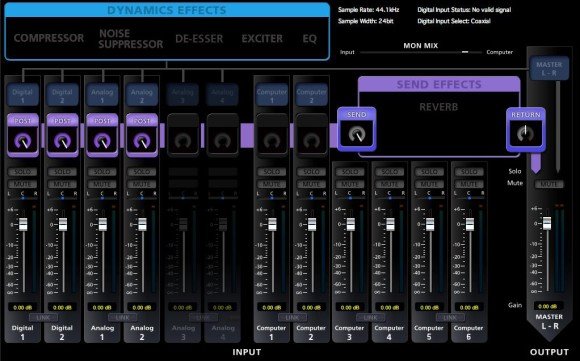Click the Analog 2 gain value field
This screenshot has width=580, height=361.
[142, 307]
